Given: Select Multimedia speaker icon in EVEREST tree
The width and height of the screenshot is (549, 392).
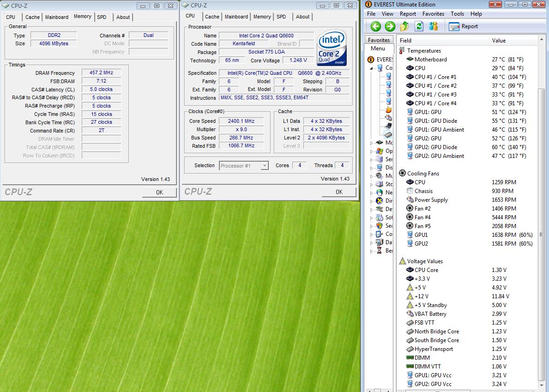Looking at the screenshot, I should pyautogui.click(x=379, y=176).
